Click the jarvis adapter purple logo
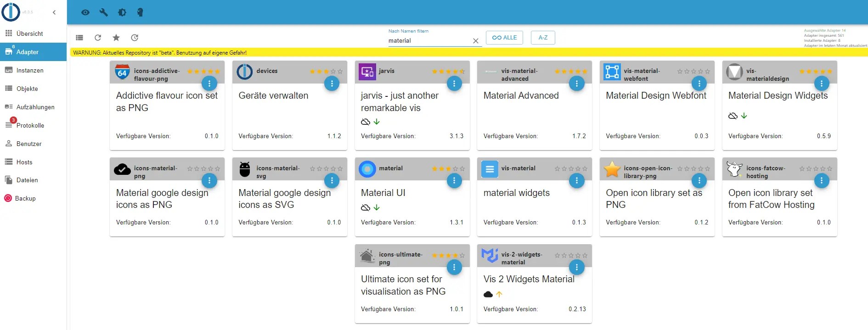The image size is (868, 330). [367, 72]
